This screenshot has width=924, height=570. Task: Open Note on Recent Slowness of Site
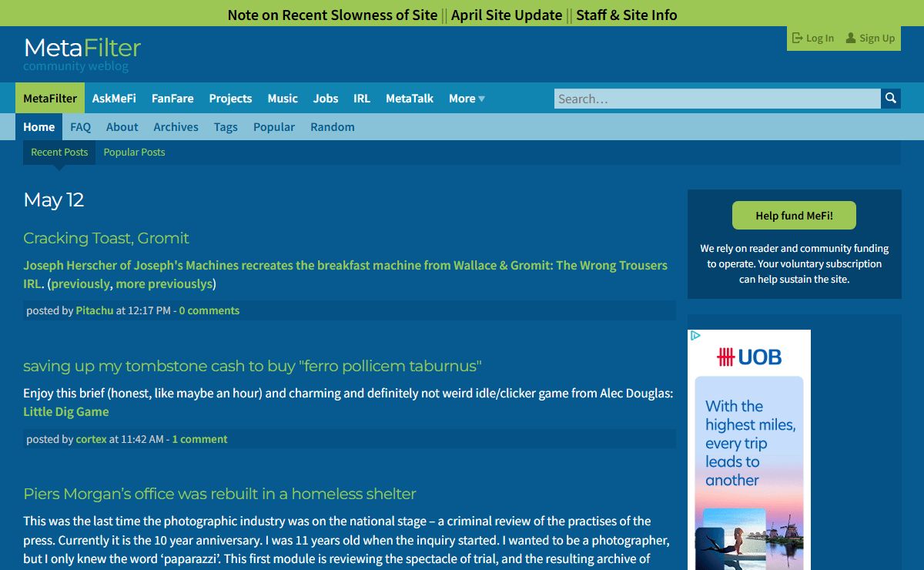pos(333,15)
